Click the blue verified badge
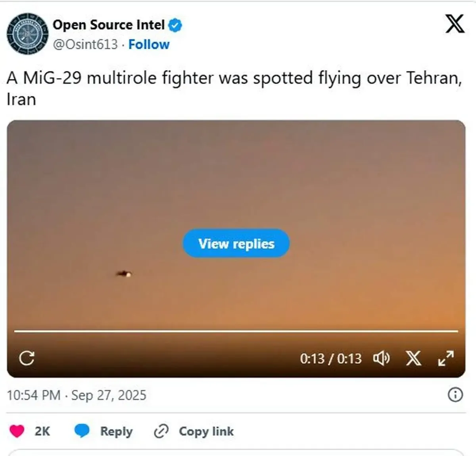The height and width of the screenshot is (456, 476). tap(175, 25)
